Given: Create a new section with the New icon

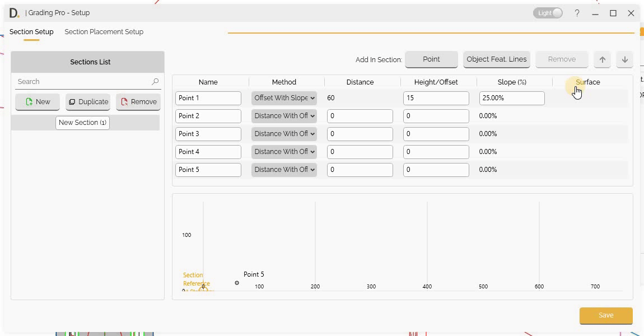Looking at the screenshot, I should point(37,101).
